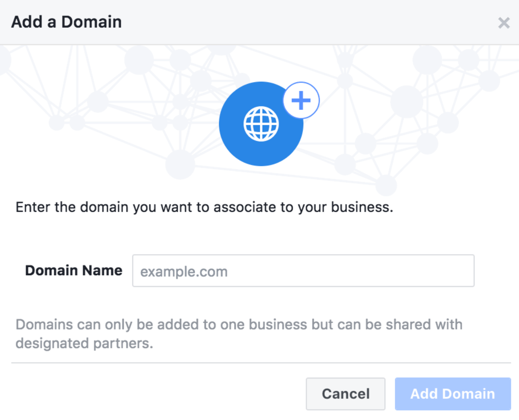Click the example.com placeholder text
The image size is (519, 420).
184,272
